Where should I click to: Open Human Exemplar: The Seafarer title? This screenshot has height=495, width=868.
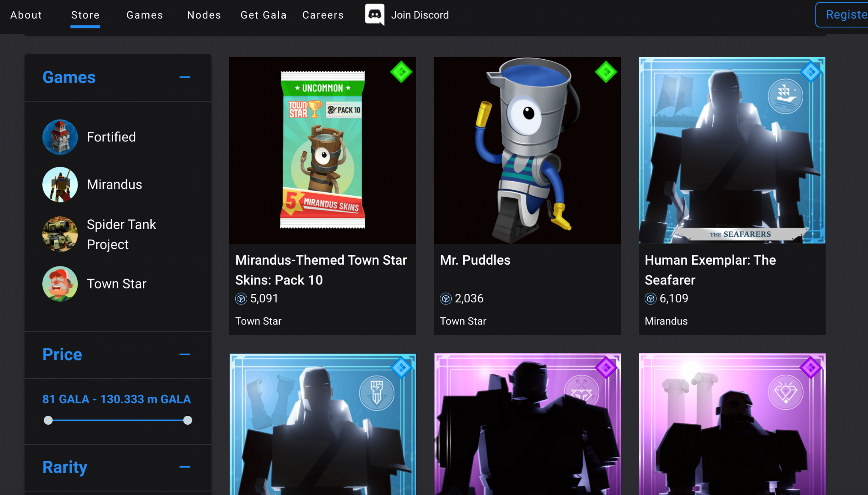point(710,270)
